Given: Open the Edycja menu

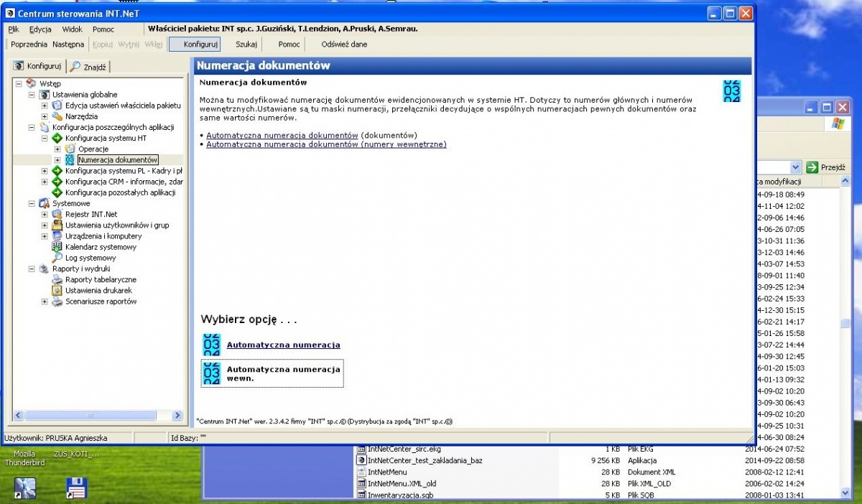Looking at the screenshot, I should point(40,29).
